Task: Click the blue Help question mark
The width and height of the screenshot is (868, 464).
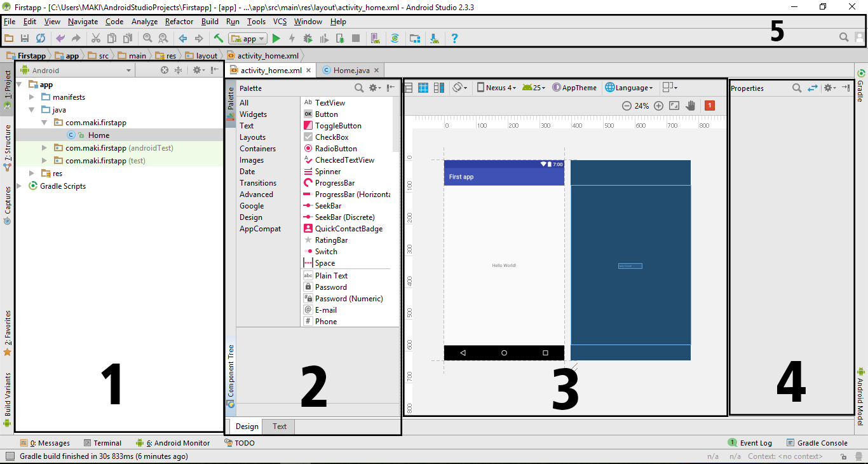Action: pyautogui.click(x=454, y=38)
